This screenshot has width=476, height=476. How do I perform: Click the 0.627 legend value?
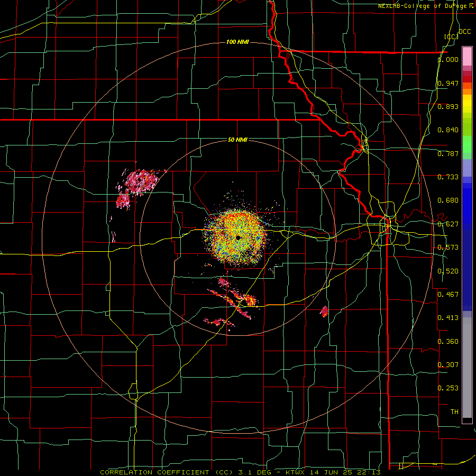click(448, 224)
